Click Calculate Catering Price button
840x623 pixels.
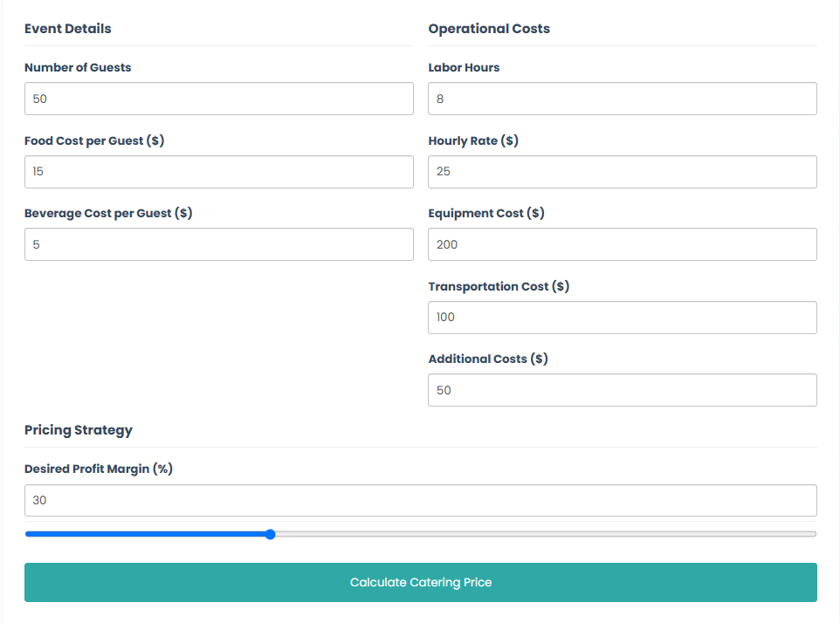click(421, 582)
